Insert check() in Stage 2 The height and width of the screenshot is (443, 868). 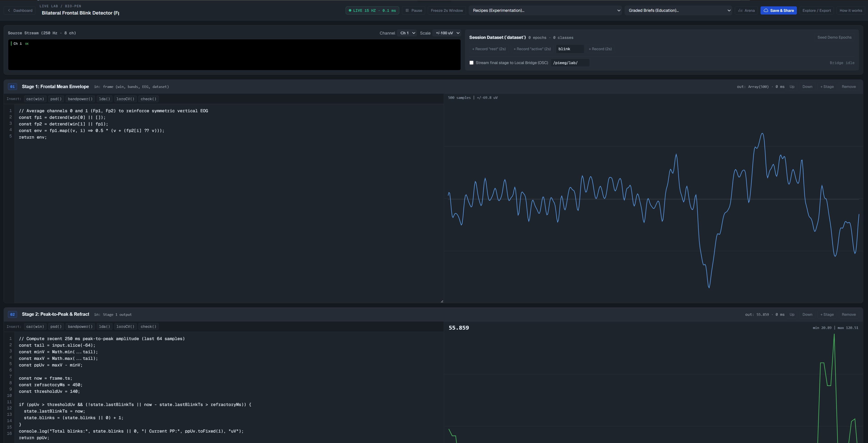tap(149, 326)
